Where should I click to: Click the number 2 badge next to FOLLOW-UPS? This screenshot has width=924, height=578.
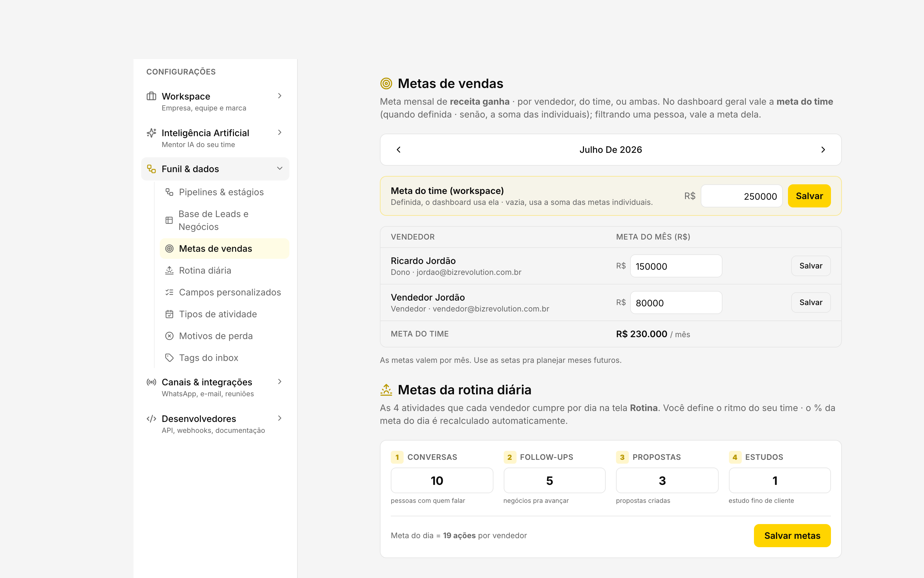pos(510,457)
